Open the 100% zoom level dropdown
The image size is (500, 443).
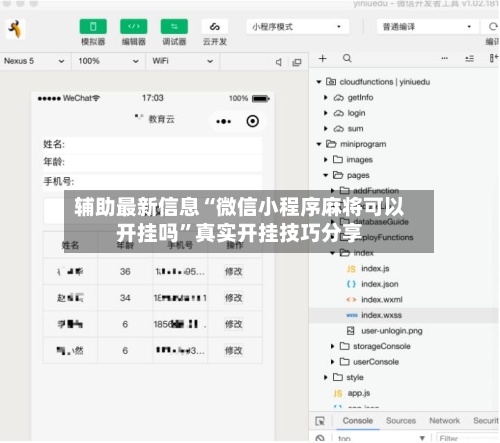[108, 61]
